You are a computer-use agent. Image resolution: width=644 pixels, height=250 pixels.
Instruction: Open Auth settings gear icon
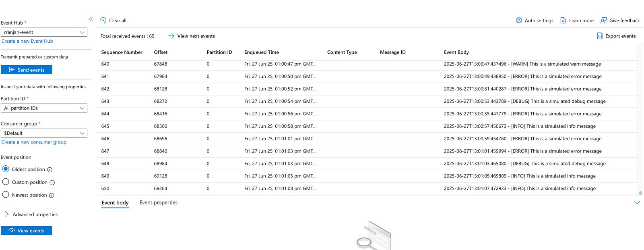(x=519, y=21)
